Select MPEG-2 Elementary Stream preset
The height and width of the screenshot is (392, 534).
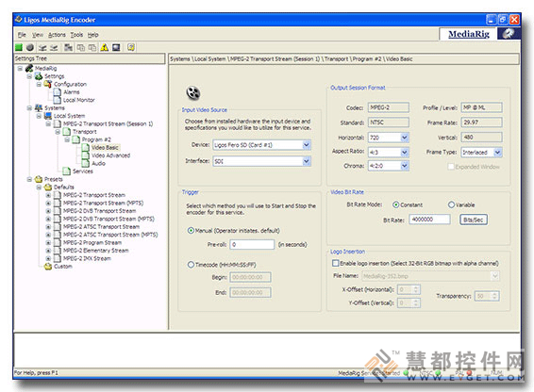click(96, 251)
